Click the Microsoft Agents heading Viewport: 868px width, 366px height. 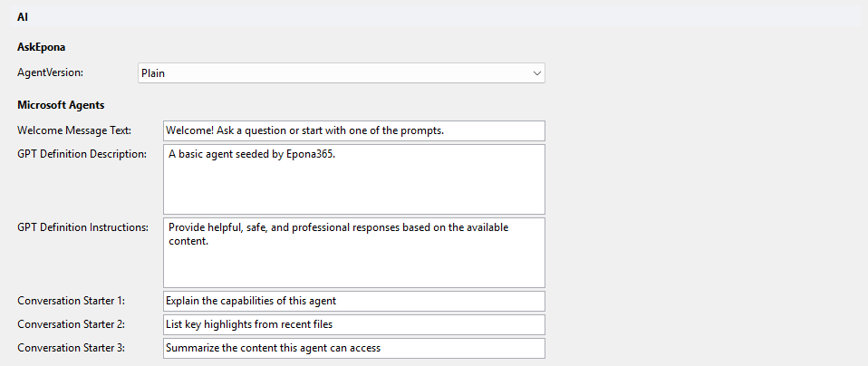[61, 105]
